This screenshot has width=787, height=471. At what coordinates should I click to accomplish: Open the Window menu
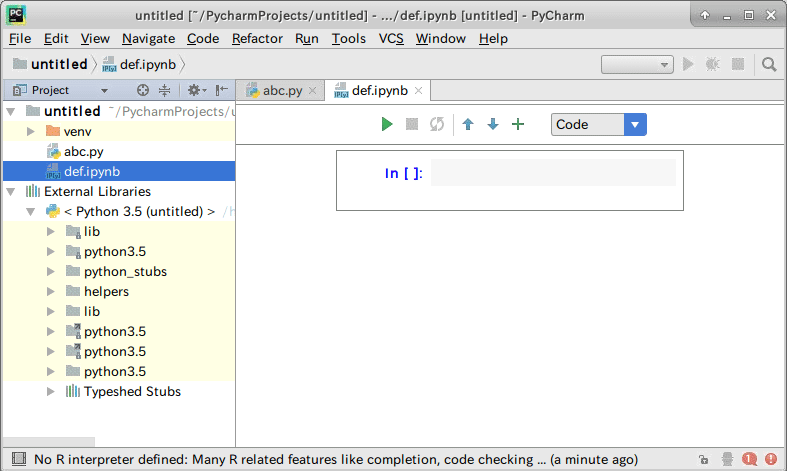pyautogui.click(x=441, y=39)
